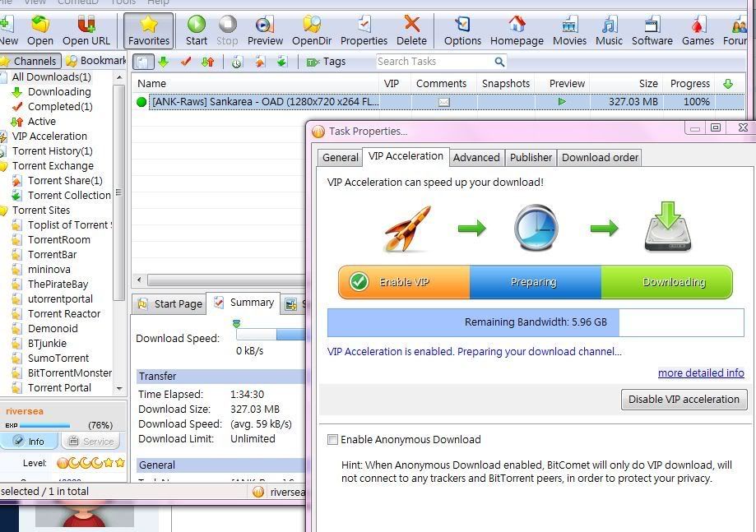Screen dimensions: 756x532
Task: Click the Movies toolbar icon
Action: 569,25
